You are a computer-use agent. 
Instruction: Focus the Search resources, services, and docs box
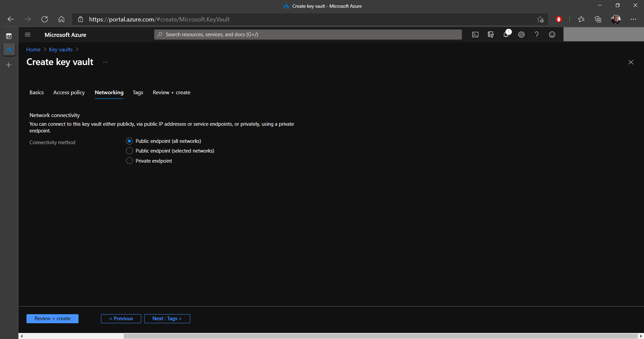coord(308,35)
